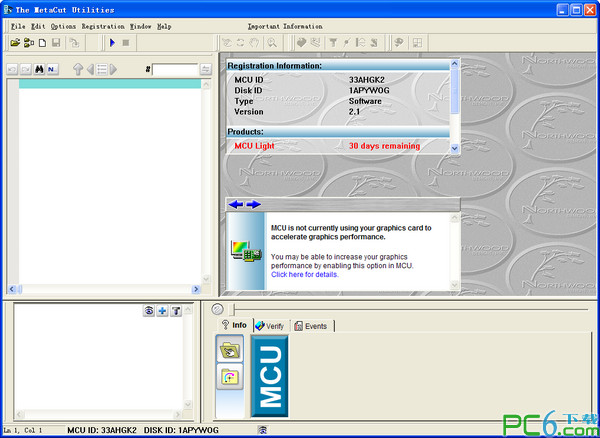Open the Help menu
The width and height of the screenshot is (600, 438).
pos(164,26)
